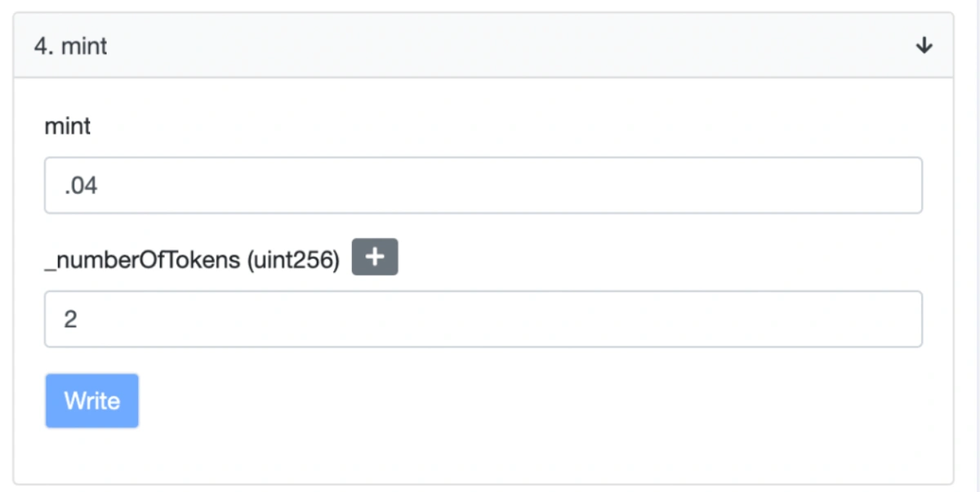Click the "_numberOfTokens (uint256)" label text
The height and width of the screenshot is (492, 980).
(x=192, y=260)
